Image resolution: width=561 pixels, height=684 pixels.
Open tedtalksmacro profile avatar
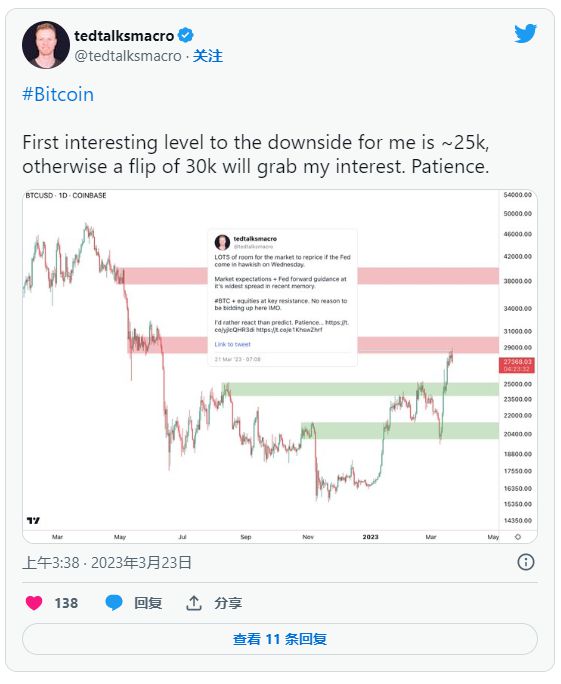coord(46,45)
